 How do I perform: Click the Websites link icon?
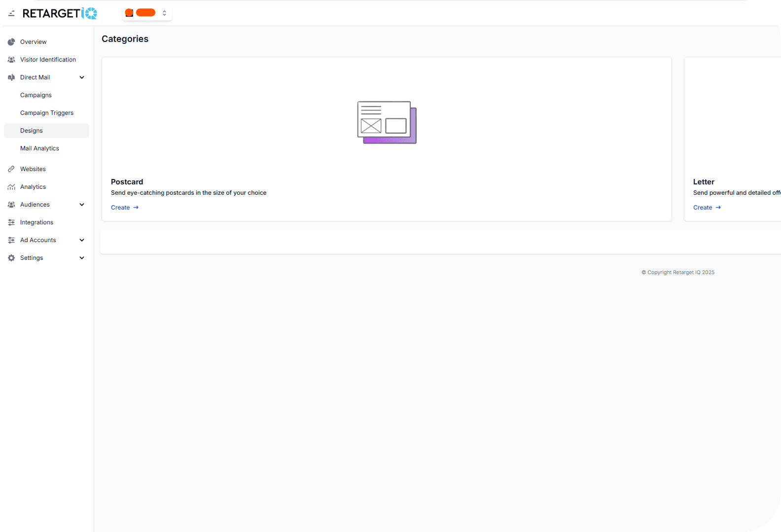point(11,169)
